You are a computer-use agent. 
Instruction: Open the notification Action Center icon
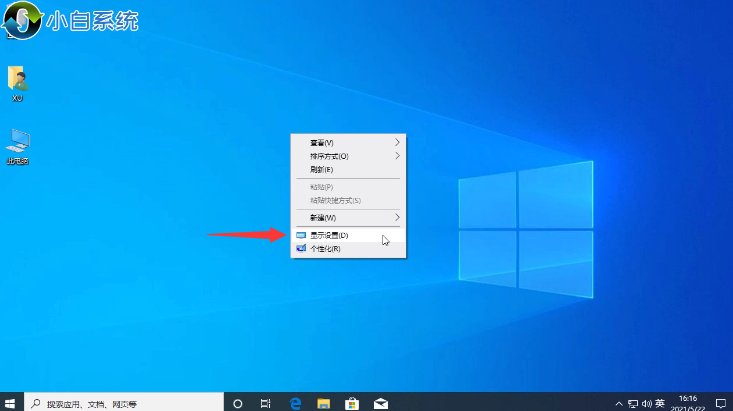719,403
